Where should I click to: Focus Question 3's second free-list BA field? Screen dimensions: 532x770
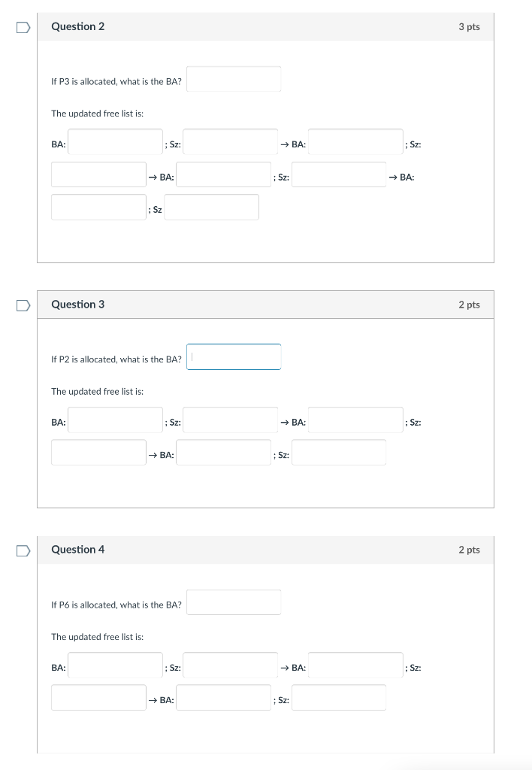tap(355, 420)
